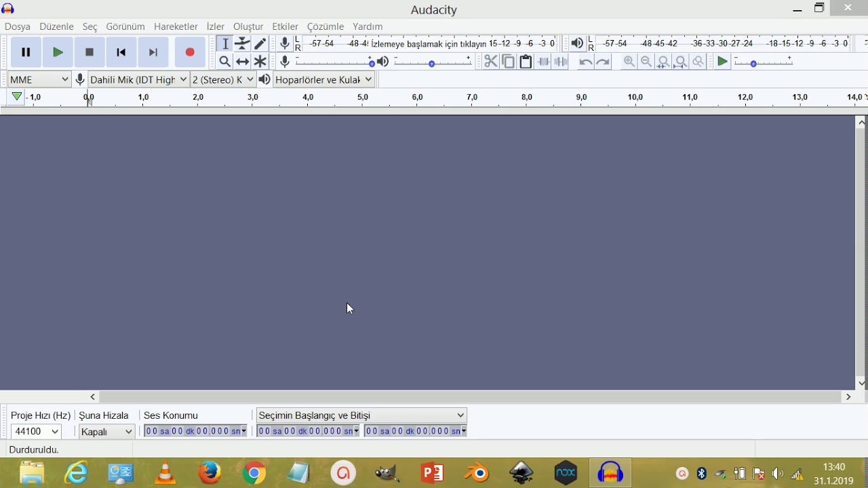This screenshot has height=488, width=868.
Task: Click the horizontal scrollbar right arrow
Action: point(848,397)
